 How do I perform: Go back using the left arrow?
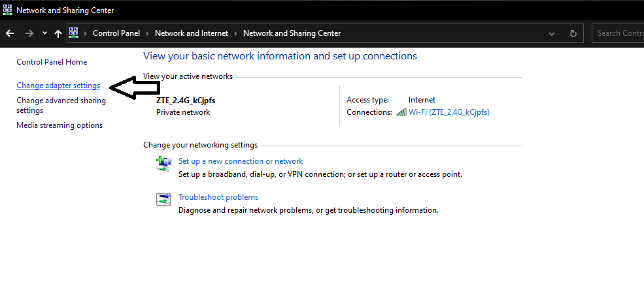10,33
